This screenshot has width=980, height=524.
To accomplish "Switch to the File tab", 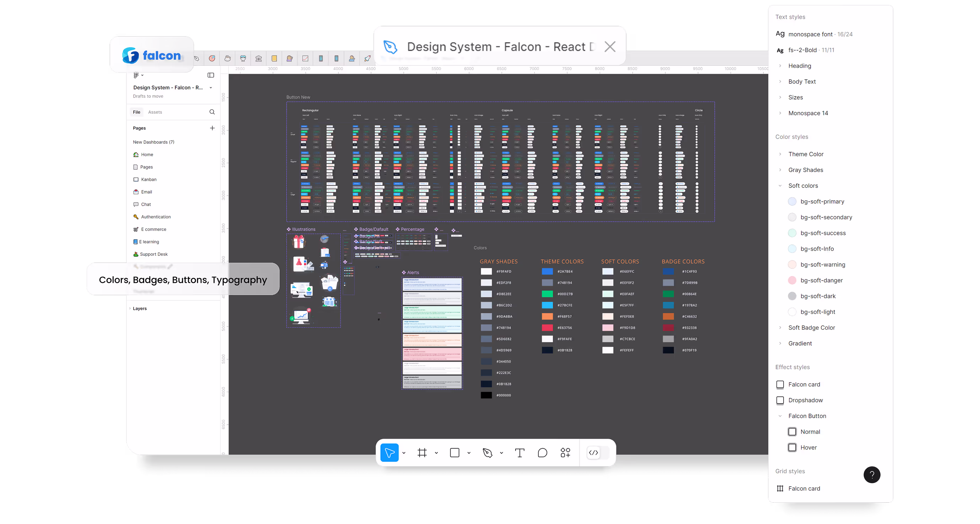I will pos(137,112).
